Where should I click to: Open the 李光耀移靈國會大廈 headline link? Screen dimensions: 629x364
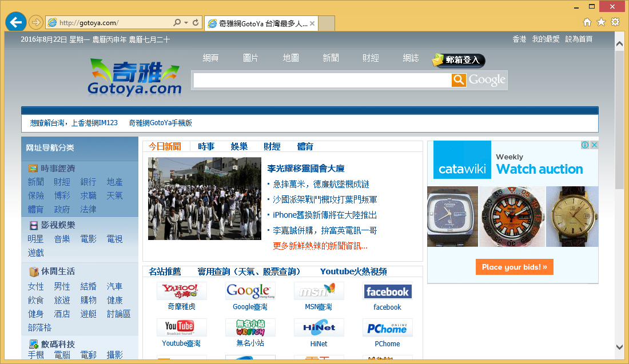pos(305,168)
